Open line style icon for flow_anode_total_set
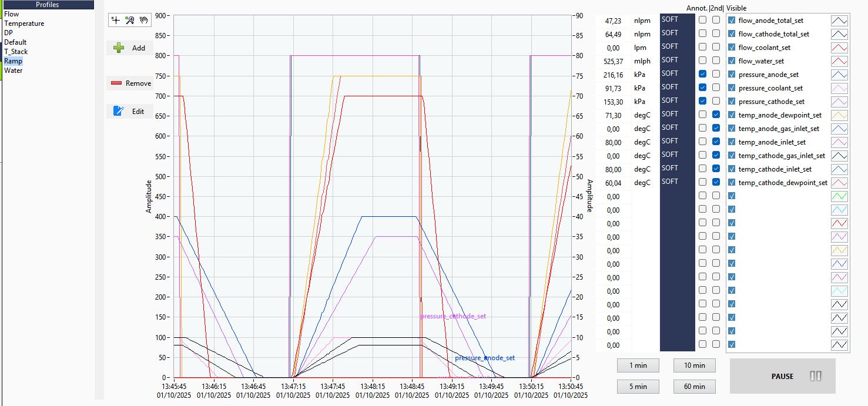The height and width of the screenshot is (406, 868). [x=839, y=20]
